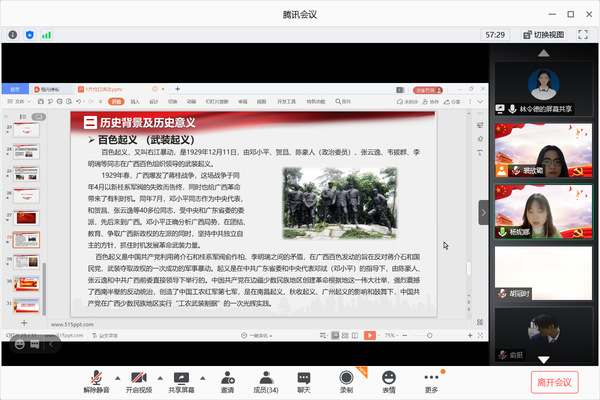Screen dimensions: 600x400
Task: Open the 首页 home tab
Action: click(15, 89)
